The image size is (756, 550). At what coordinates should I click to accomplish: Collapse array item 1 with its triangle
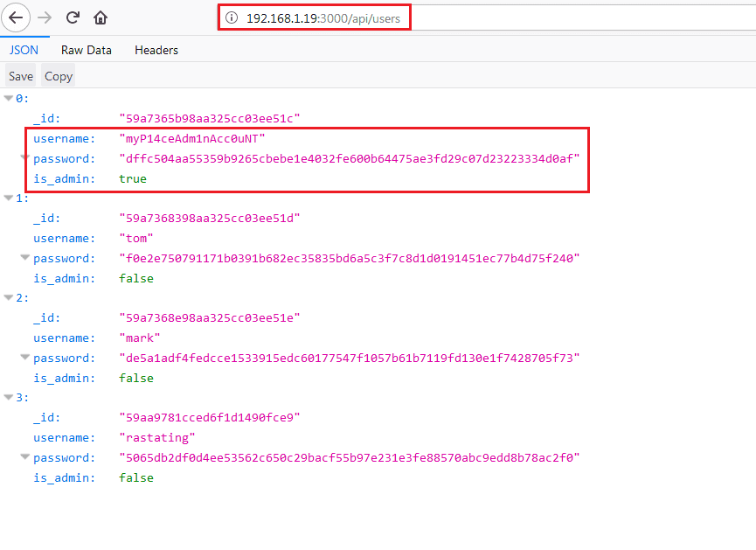9,198
